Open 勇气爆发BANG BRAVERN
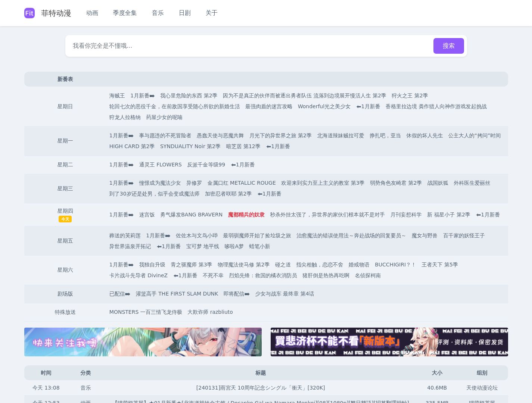The width and height of the screenshot is (532, 403). tap(191, 215)
